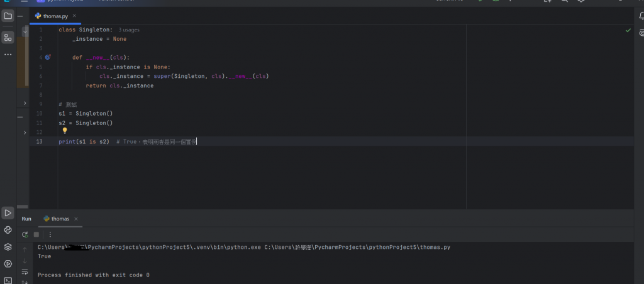Click line number 7 in the gutter
Image resolution: width=644 pixels, height=284 pixels.
40,86
